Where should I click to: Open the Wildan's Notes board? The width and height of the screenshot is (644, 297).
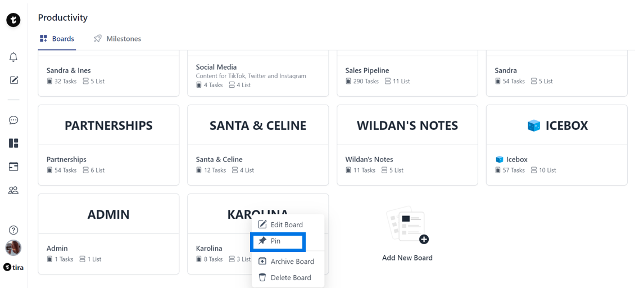tap(407, 145)
